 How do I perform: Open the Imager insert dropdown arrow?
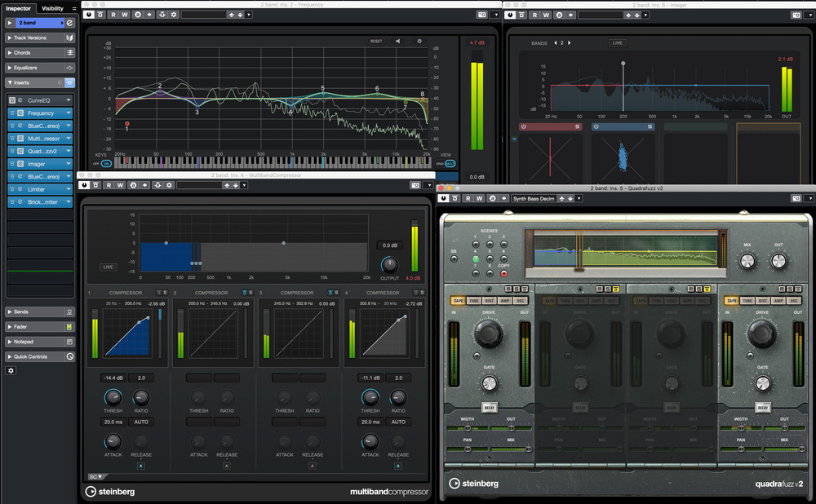coord(69,164)
